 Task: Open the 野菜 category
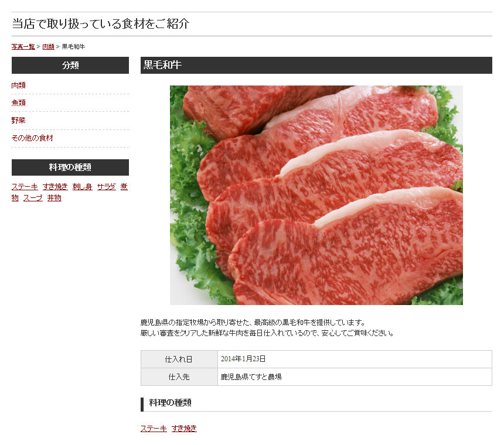[18, 121]
